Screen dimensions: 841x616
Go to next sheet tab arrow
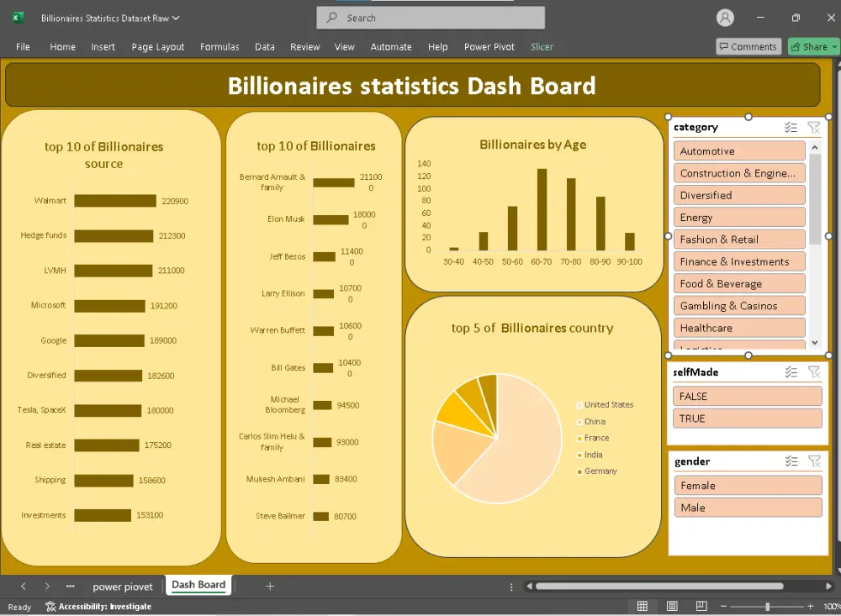pyautogui.click(x=47, y=586)
